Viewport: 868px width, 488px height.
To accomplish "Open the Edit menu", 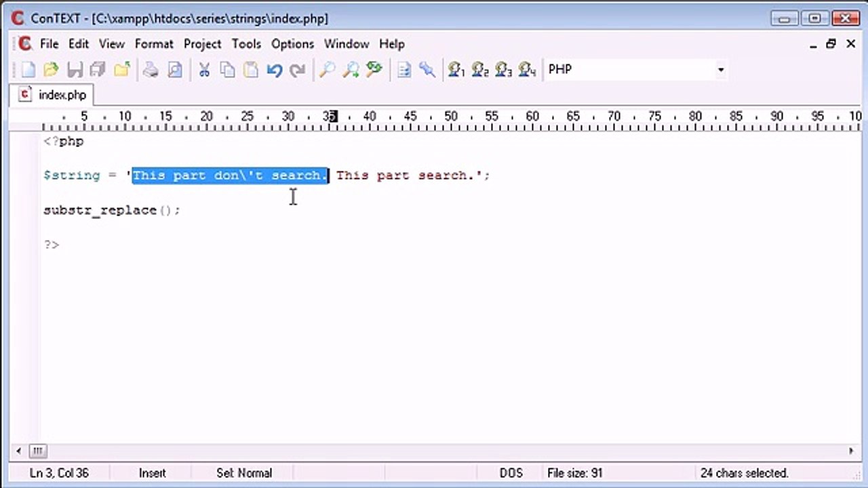I will [x=79, y=44].
